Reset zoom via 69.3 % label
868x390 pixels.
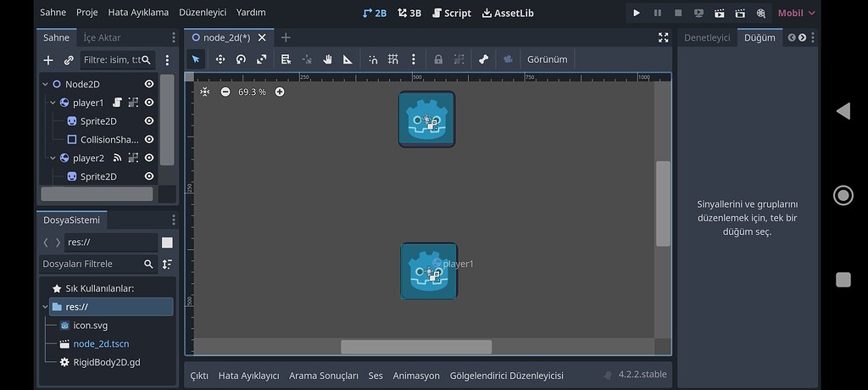(x=252, y=92)
